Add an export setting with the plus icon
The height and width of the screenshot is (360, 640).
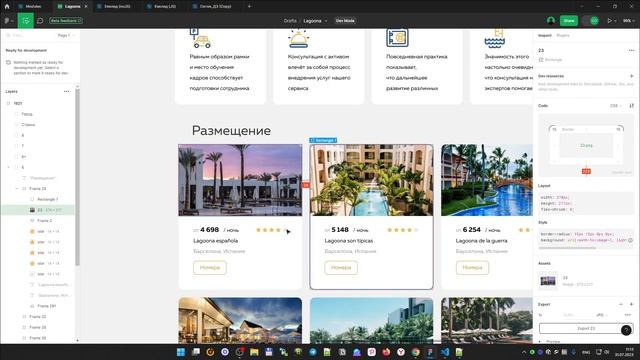[631, 304]
